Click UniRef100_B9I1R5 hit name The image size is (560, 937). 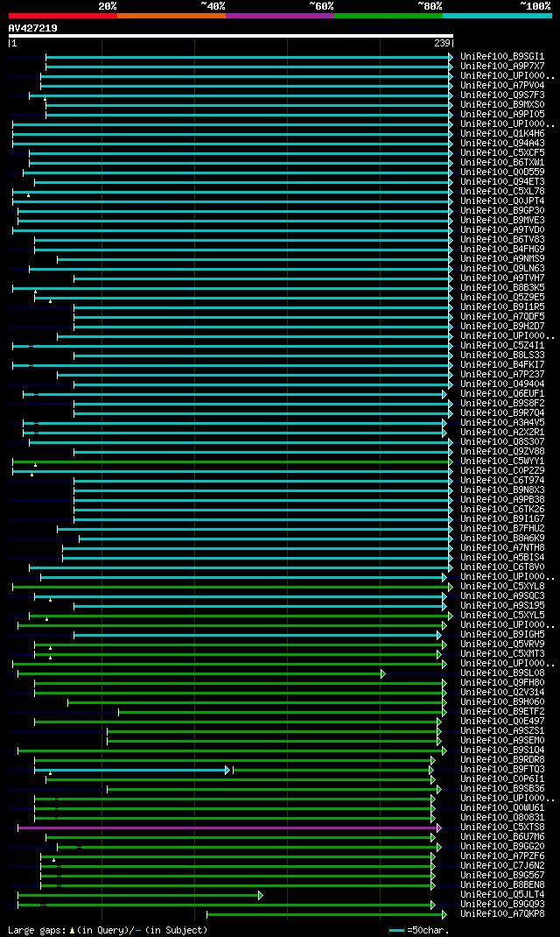coord(502,306)
